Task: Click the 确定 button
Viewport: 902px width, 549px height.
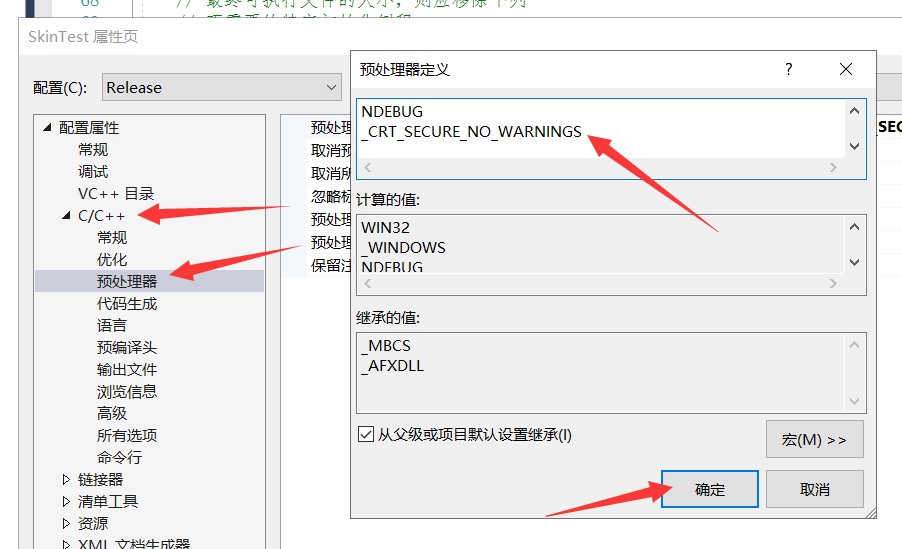Action: 709,489
